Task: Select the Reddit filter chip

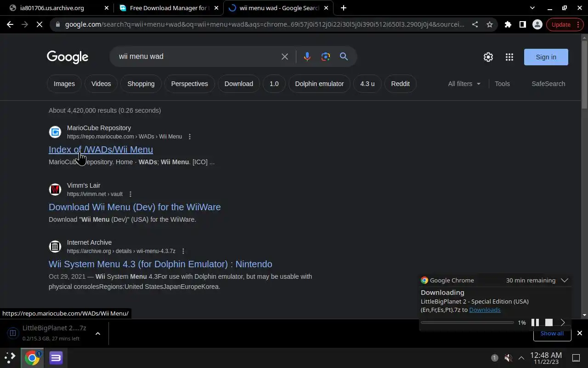Action: pos(401,84)
